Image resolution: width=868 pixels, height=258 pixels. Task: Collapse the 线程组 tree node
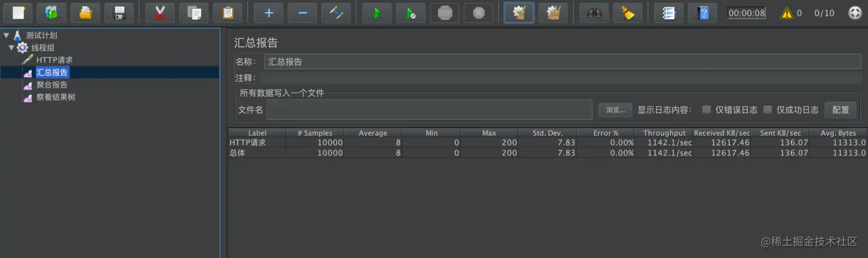pos(11,48)
